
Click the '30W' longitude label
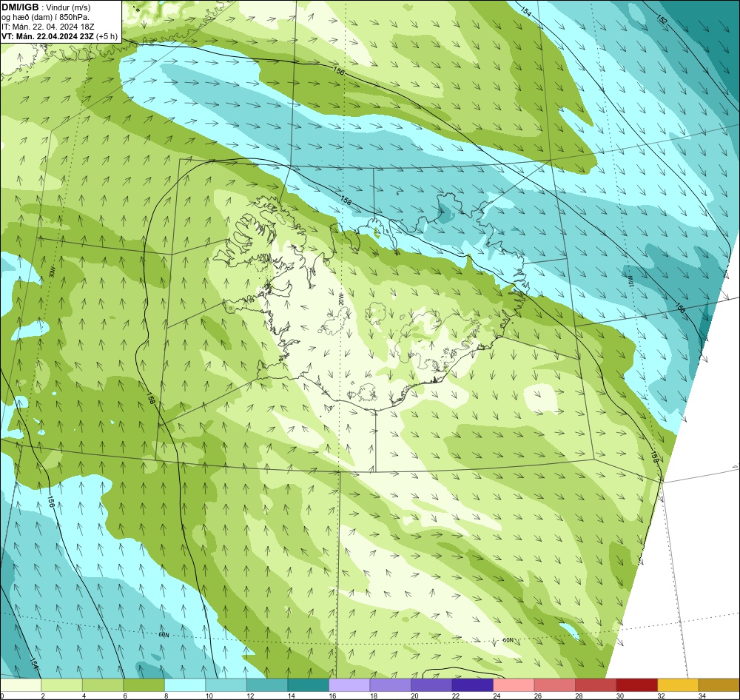tap(52, 272)
